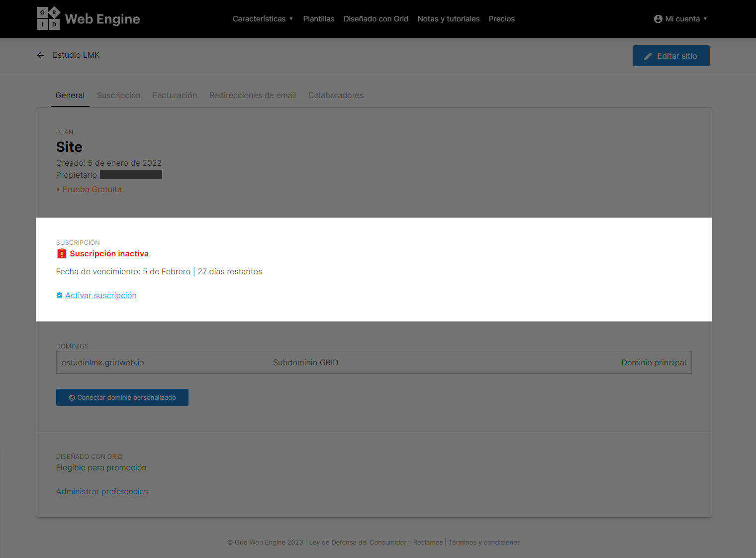
Task: Expand the Características dropdown menu
Action: pos(263,19)
